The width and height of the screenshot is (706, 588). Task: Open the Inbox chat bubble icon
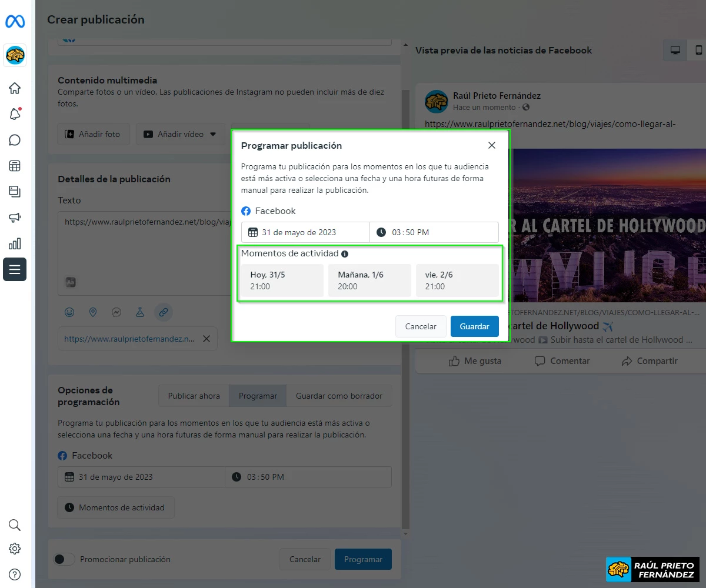[15, 139]
